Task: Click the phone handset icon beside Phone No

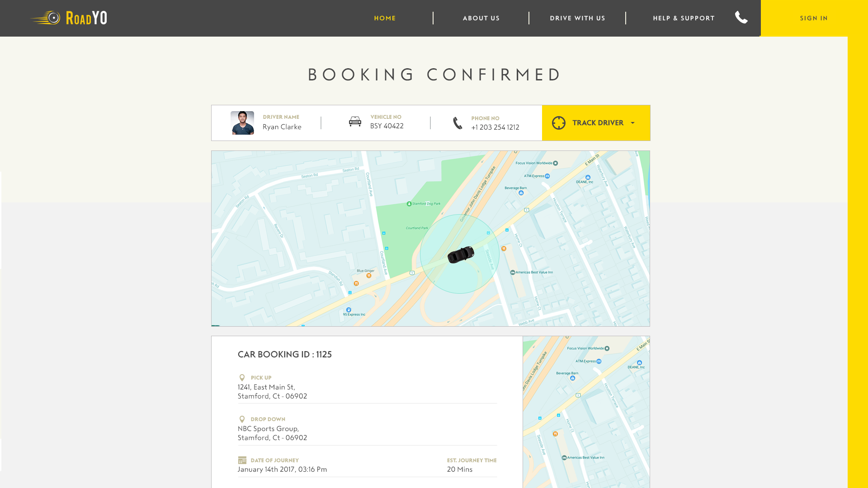Action: (458, 123)
